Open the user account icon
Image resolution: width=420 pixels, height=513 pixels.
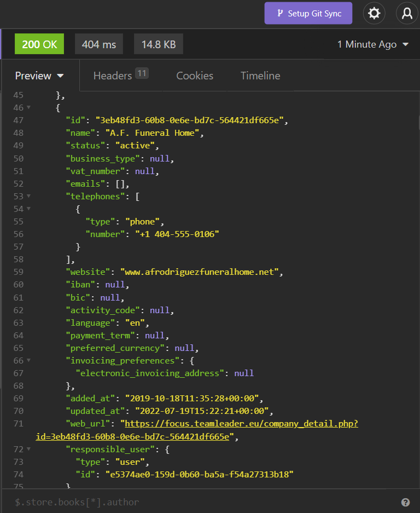click(x=407, y=14)
